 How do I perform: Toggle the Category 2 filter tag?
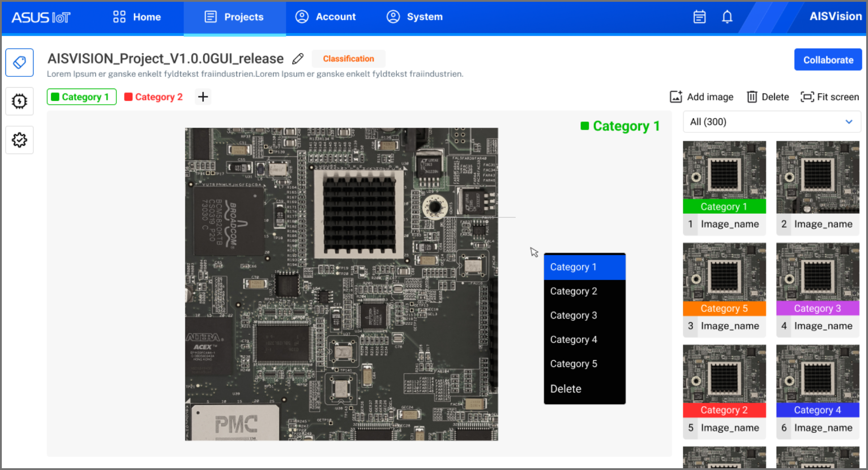(153, 96)
